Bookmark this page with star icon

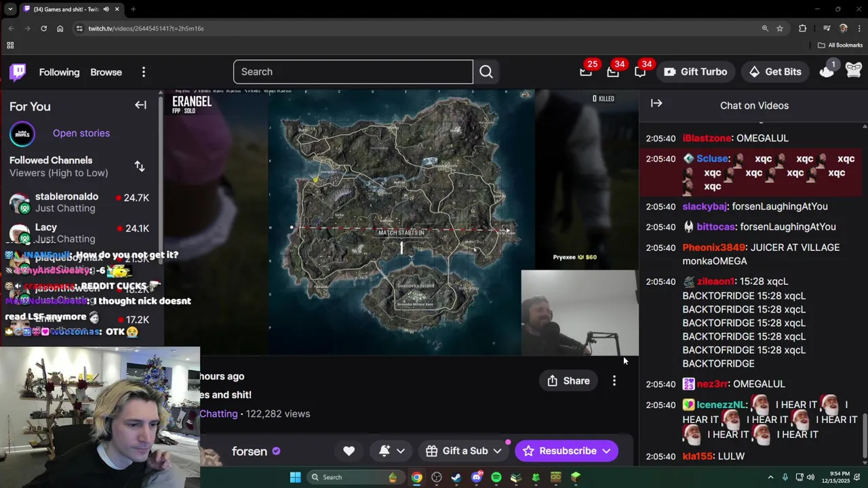pyautogui.click(x=780, y=28)
